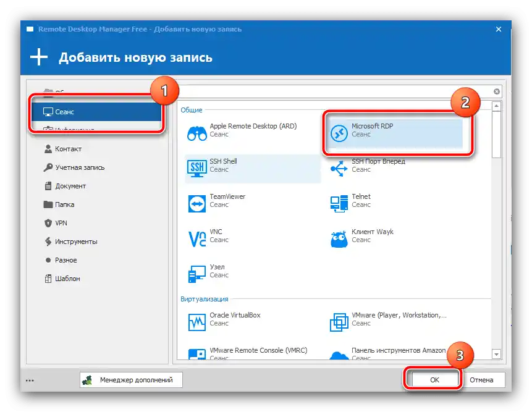This screenshot has height=412, width=532.
Task: Click the 'Общие' group header
Action: pos(192,110)
